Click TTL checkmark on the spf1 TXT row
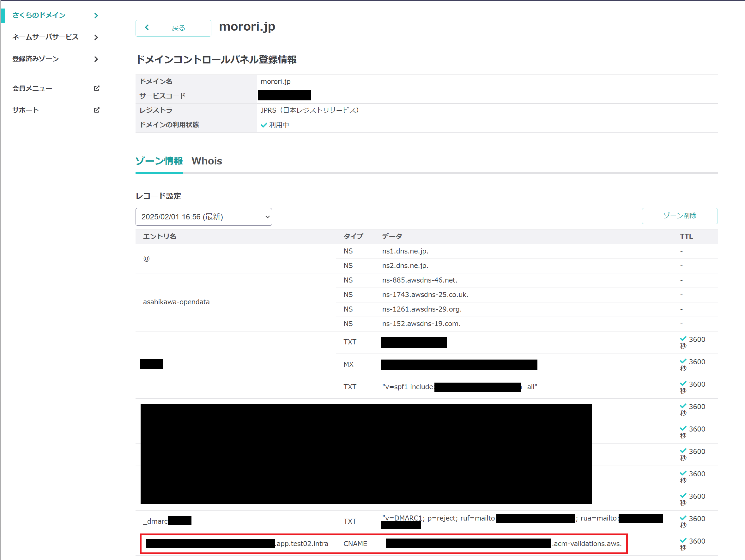Viewport: 745px width, 560px height. pyautogui.click(x=683, y=384)
